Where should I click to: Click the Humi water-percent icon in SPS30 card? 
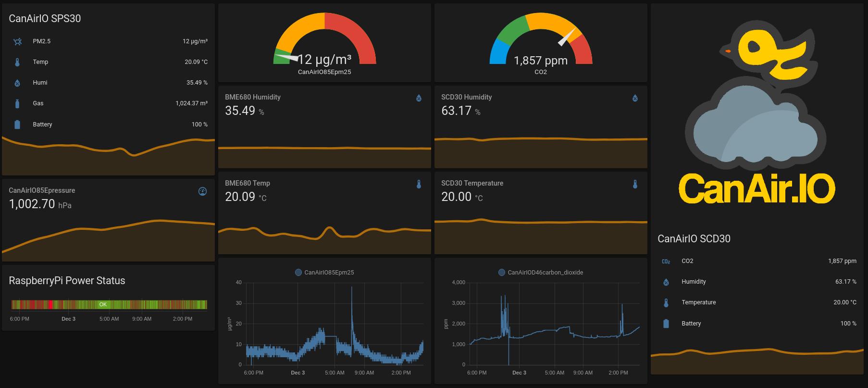(x=17, y=83)
